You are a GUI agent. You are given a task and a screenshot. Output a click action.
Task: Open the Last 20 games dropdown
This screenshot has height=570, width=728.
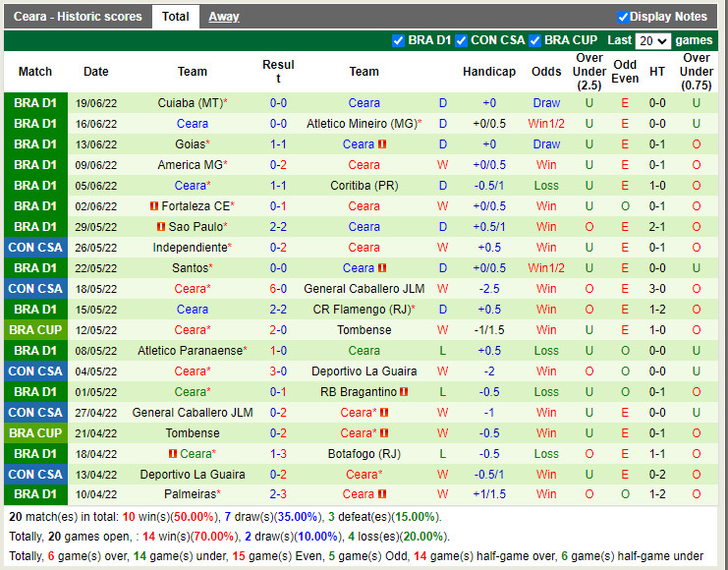pyautogui.click(x=652, y=41)
